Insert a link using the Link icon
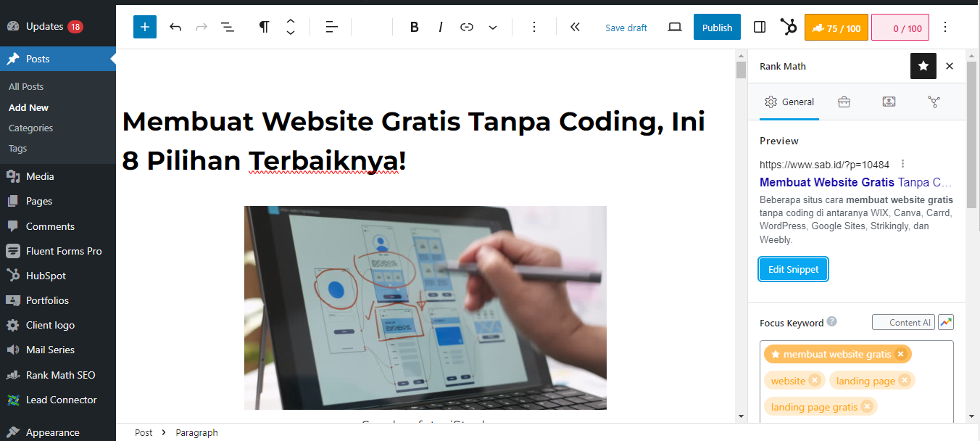Image resolution: width=980 pixels, height=441 pixels. pyautogui.click(x=466, y=27)
